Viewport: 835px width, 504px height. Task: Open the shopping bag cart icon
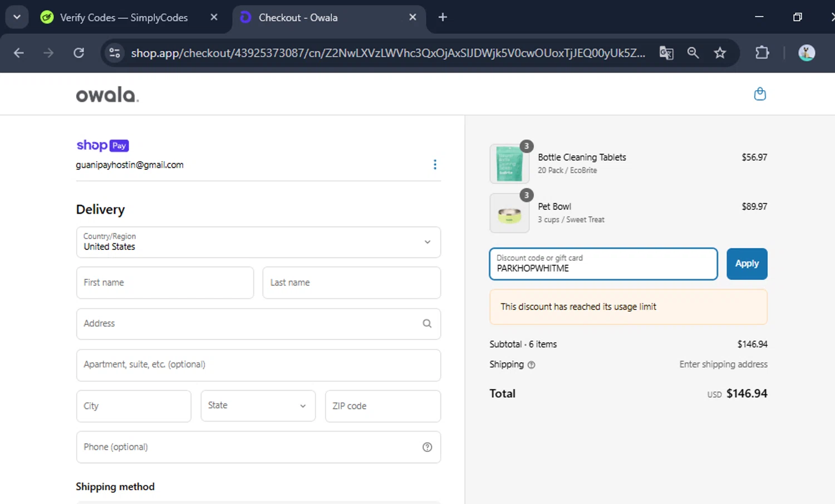coord(759,94)
